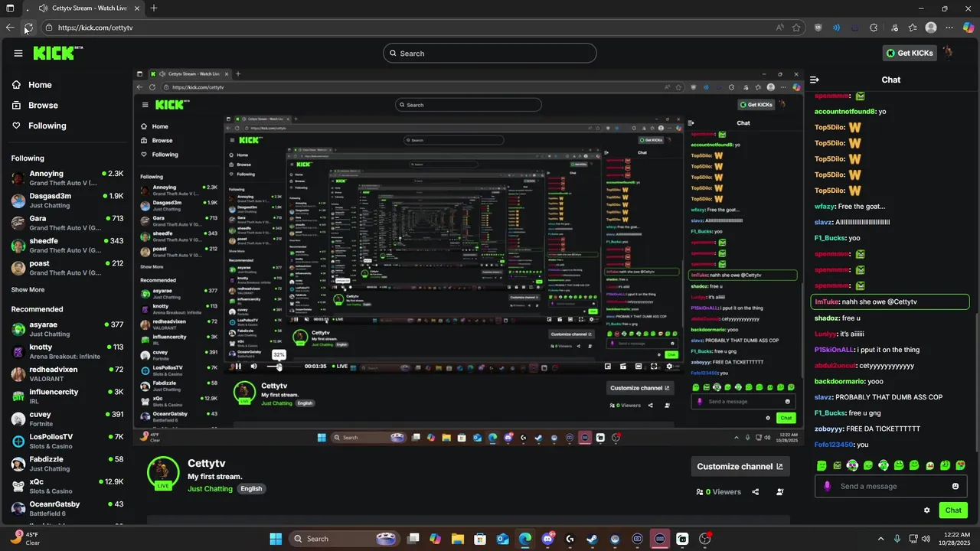
Task: Toggle fullscreen on the video player
Action: point(654,367)
